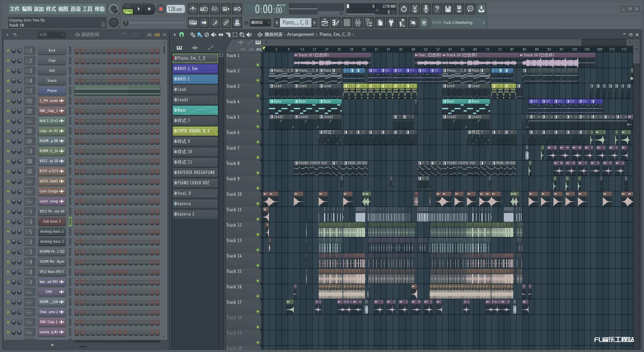Adjust the main volume knob
The image size is (644, 352).
(114, 9)
